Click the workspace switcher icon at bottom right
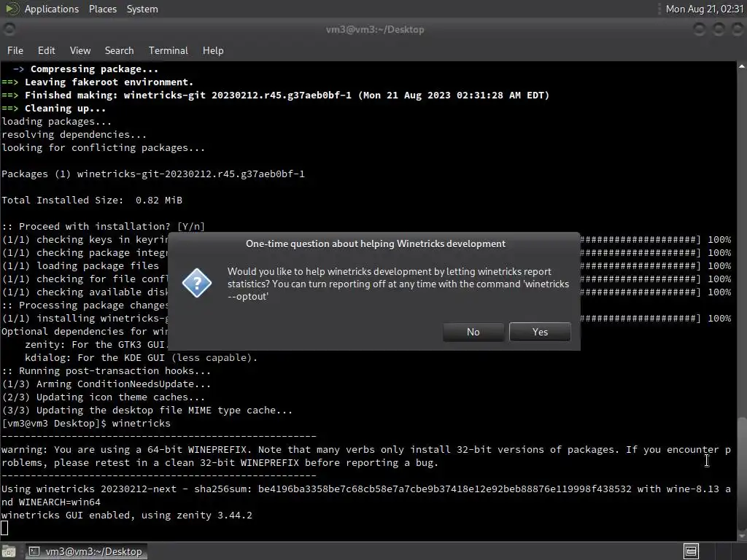The height and width of the screenshot is (560, 747). tap(692, 551)
